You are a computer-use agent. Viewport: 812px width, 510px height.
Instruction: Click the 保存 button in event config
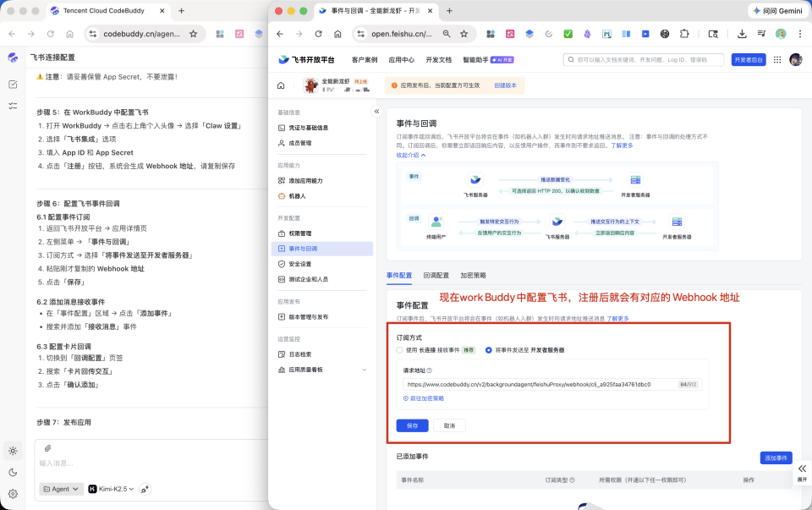(412, 425)
